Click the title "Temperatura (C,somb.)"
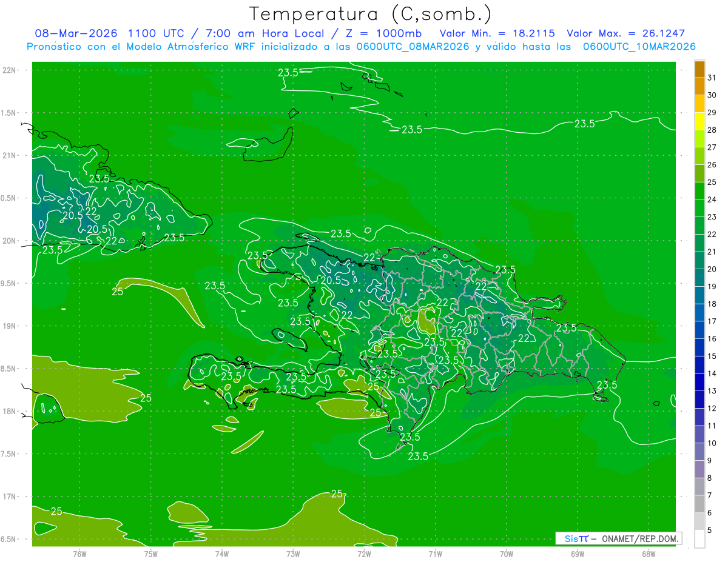This screenshot has height=562, width=728. (371, 14)
